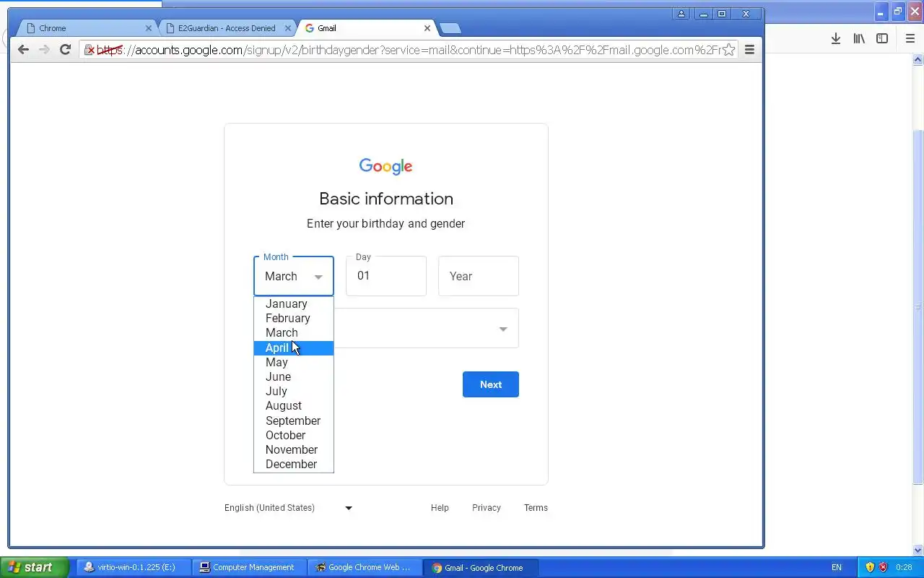This screenshot has width=924, height=578.
Task: Choose January from the month list
Action: coord(294,303)
